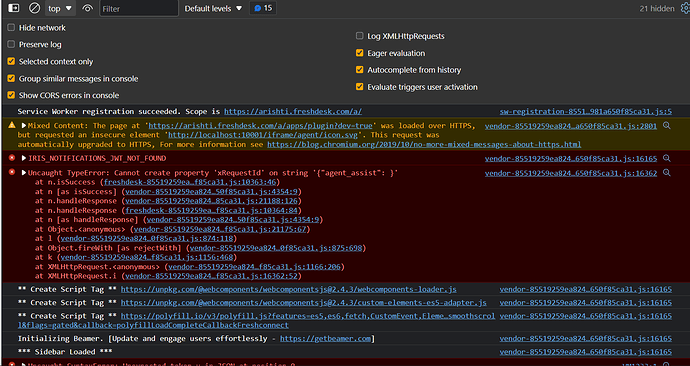Open the vendor js:874:118 stack link
Viewport: 690px width, 366px height.
(147, 238)
